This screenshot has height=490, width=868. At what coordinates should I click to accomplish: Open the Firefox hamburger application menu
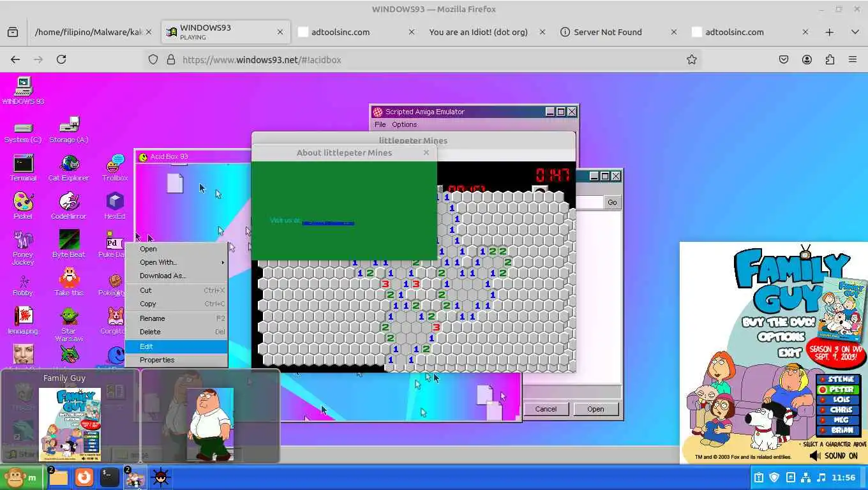(x=853, y=59)
